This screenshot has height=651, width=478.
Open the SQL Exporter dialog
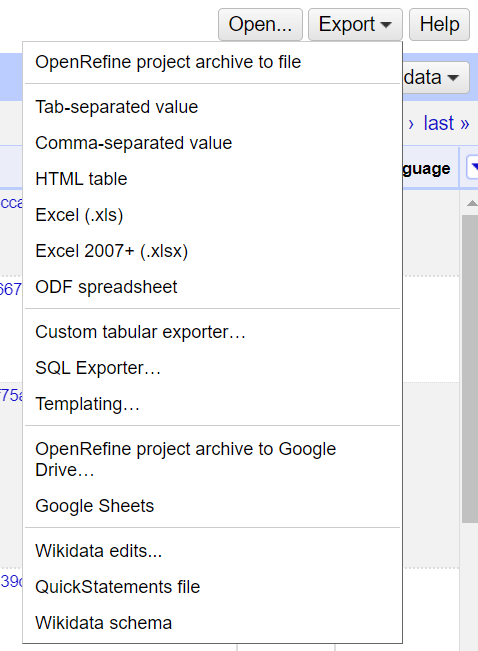pyautogui.click(x=212, y=368)
